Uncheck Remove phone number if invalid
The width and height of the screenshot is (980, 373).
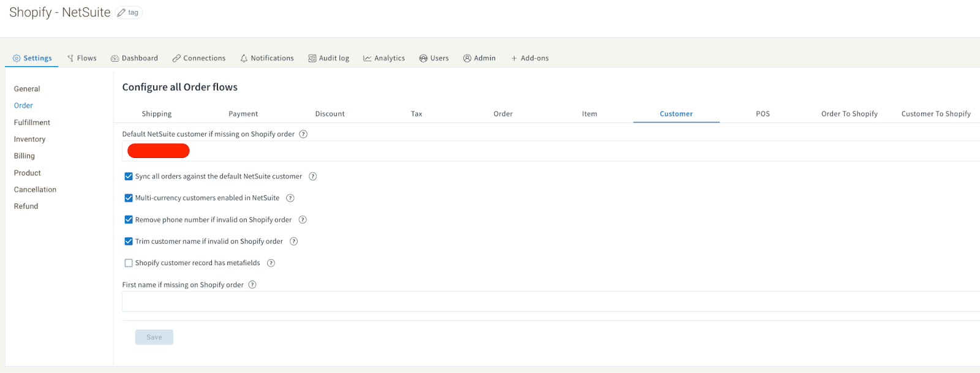(129, 220)
